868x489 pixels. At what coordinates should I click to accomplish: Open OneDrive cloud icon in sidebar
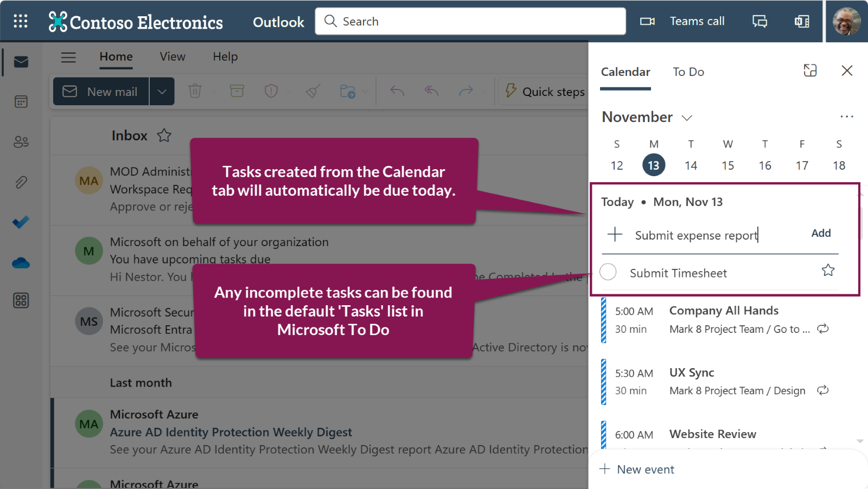coord(21,263)
